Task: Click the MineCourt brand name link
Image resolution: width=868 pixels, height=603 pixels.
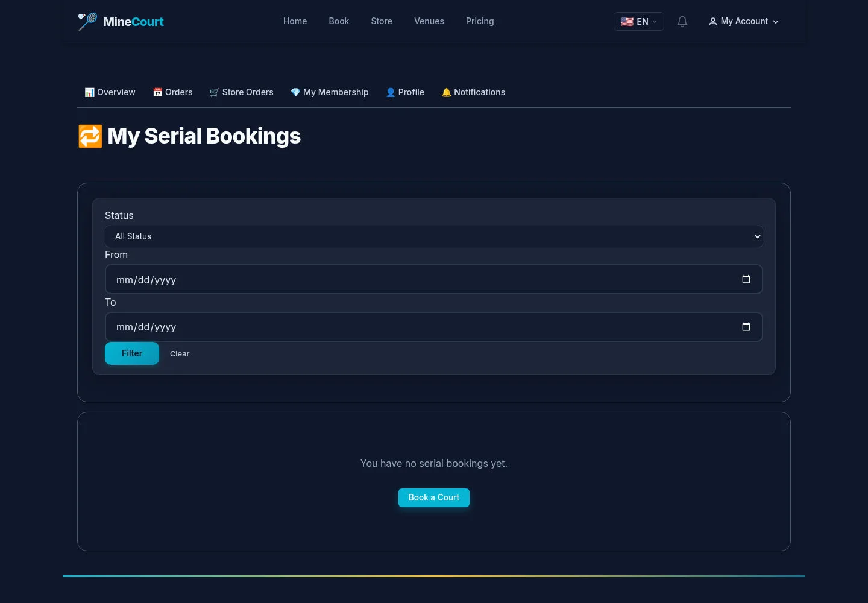Action: tap(133, 22)
